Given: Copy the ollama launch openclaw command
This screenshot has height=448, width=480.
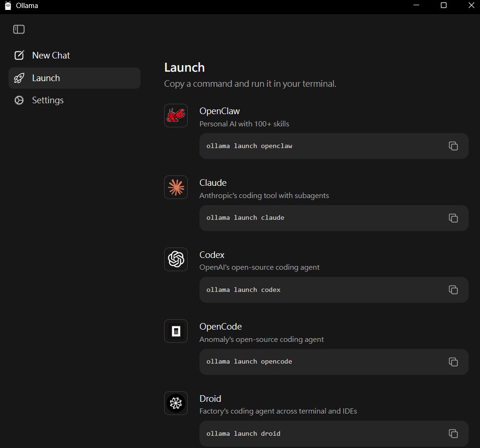Looking at the screenshot, I should pyautogui.click(x=453, y=146).
